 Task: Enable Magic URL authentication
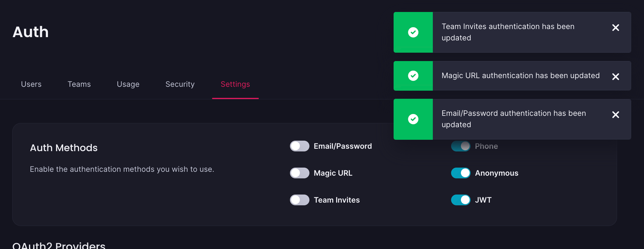tap(299, 173)
